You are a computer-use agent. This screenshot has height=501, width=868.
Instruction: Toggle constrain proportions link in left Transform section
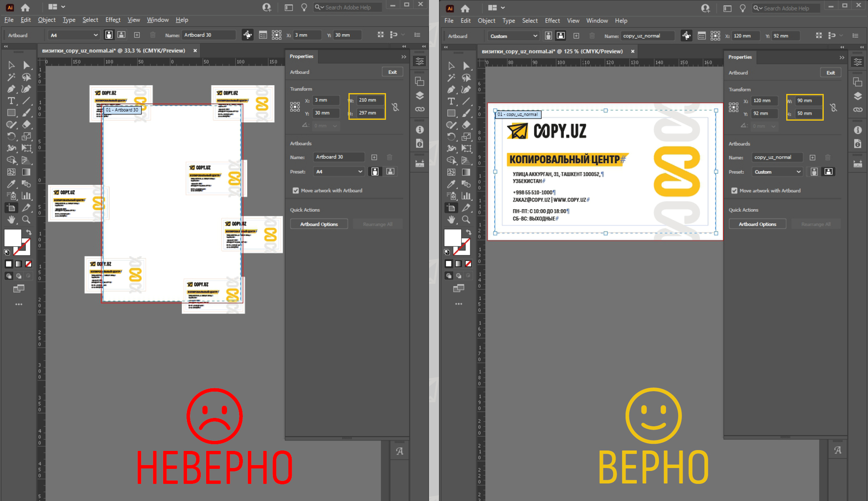tap(396, 107)
